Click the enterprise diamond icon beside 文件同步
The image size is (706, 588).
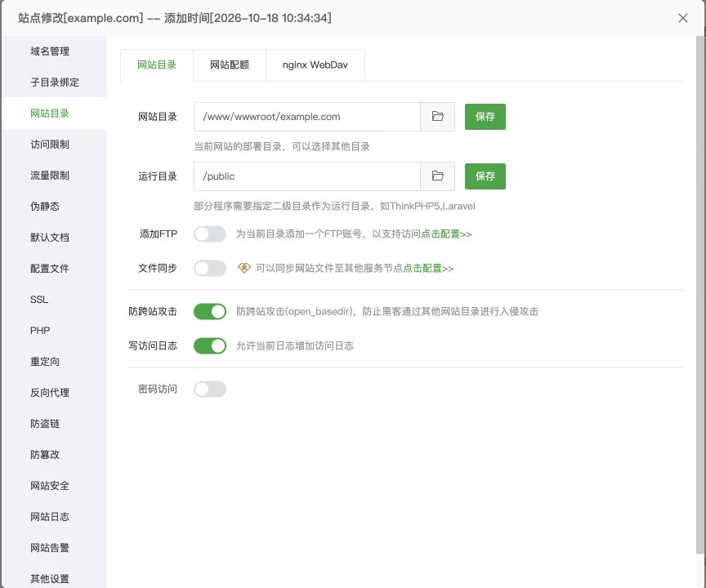pos(244,268)
